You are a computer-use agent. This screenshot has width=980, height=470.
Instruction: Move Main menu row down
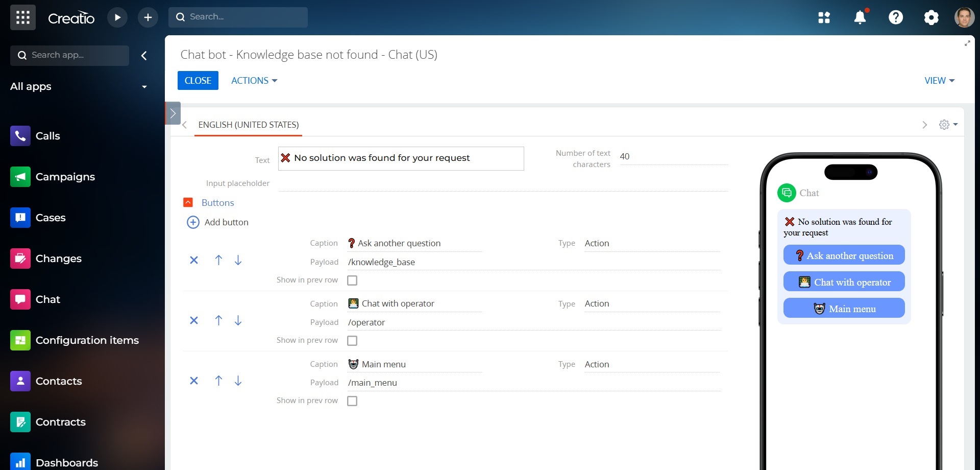pyautogui.click(x=238, y=381)
